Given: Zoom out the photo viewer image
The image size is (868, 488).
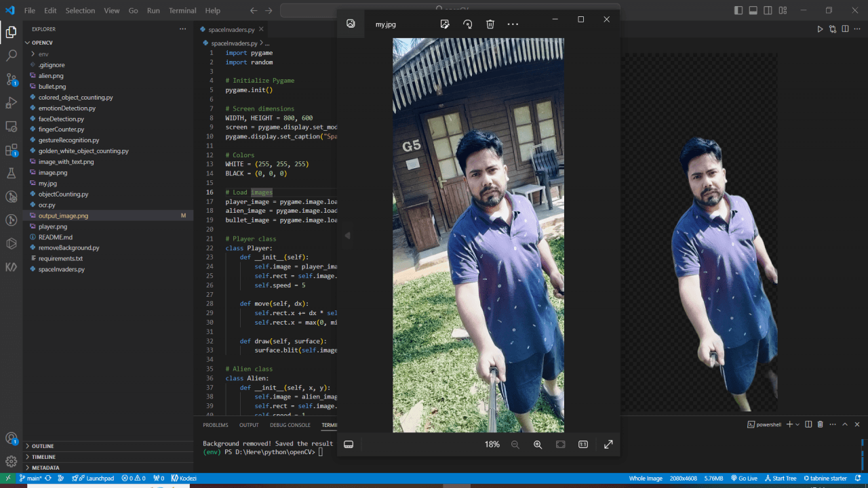Looking at the screenshot, I should click(x=515, y=445).
